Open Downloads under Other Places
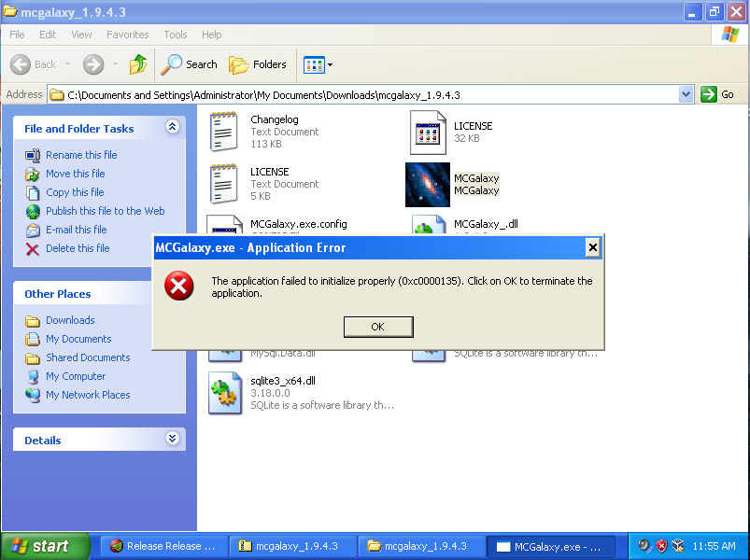 coord(70,320)
